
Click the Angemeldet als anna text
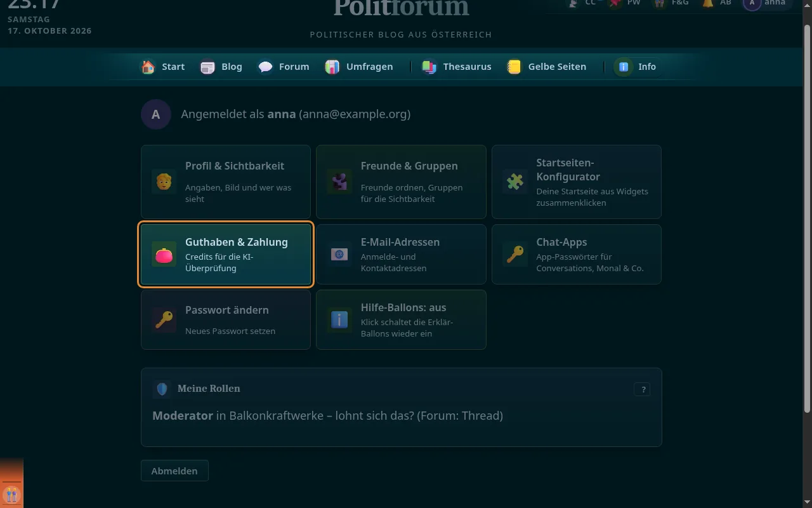(296, 114)
